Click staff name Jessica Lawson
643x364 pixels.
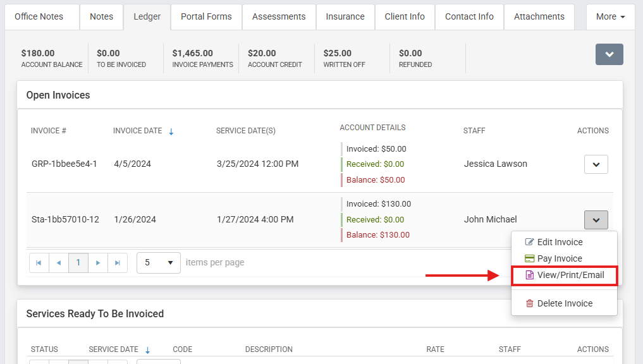(496, 164)
